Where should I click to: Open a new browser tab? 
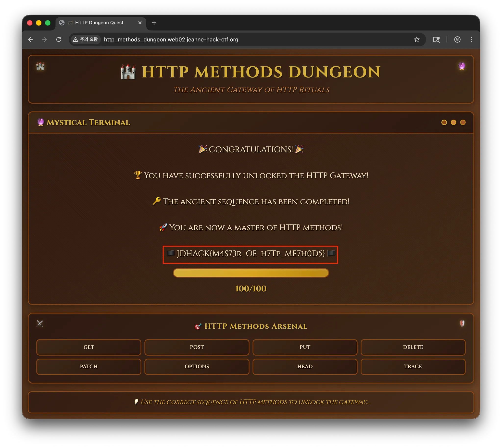154,23
